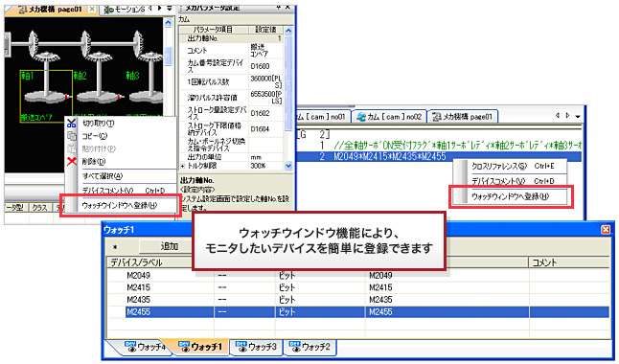Viewport: 619px width, 364px height.
Task: Close the ウォッチ1 window
Action: (606, 229)
